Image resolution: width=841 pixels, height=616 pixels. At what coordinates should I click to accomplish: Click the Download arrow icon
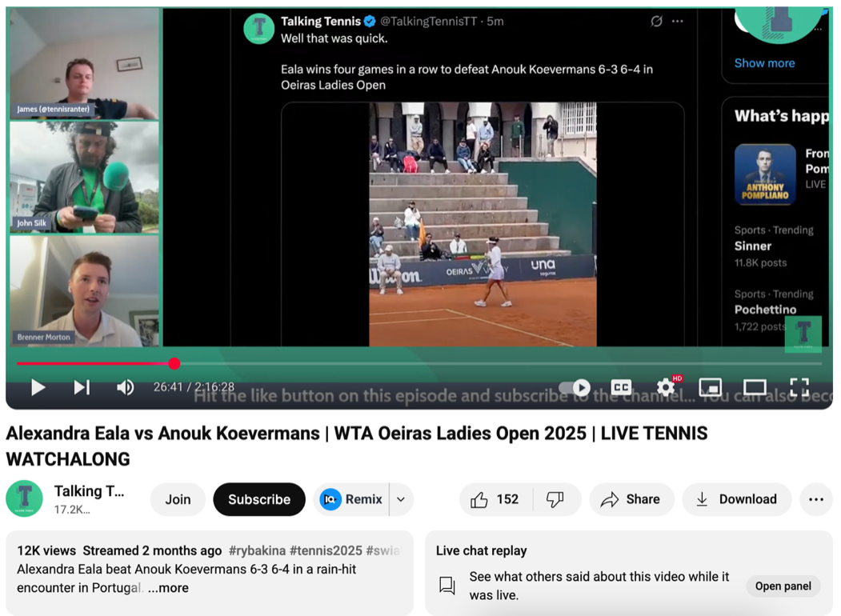click(702, 499)
